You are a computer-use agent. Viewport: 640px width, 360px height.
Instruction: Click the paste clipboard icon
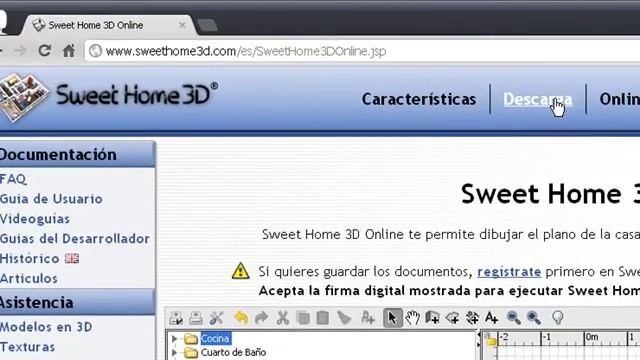coord(322,318)
